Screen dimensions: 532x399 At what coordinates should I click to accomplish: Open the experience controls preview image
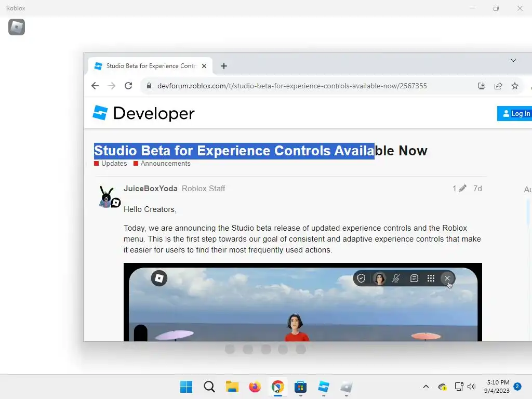click(303, 302)
